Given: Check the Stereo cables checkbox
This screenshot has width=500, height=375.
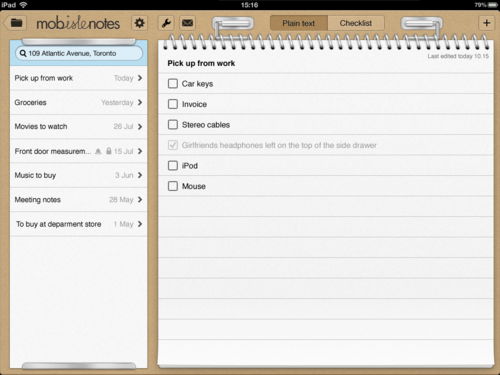Looking at the screenshot, I should coord(173,125).
